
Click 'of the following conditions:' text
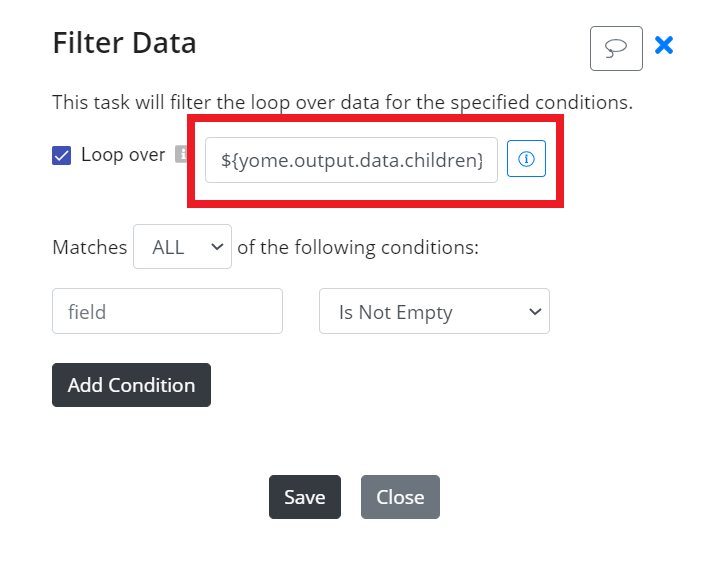click(358, 248)
